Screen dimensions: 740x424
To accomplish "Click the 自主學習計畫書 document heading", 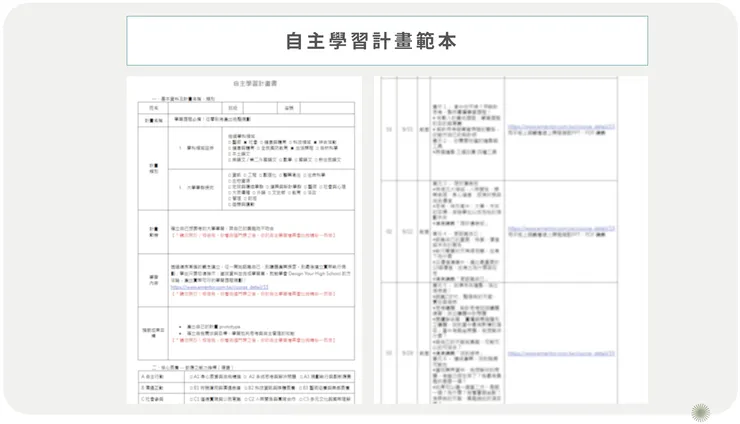I will click(x=255, y=84).
